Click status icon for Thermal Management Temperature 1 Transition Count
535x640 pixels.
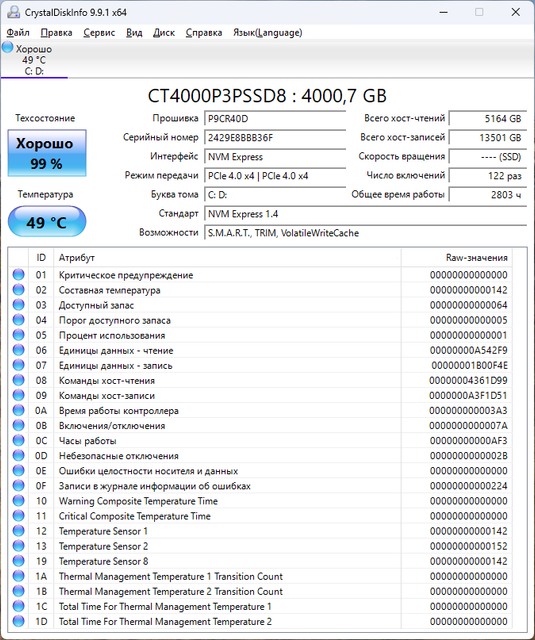[x=18, y=576]
